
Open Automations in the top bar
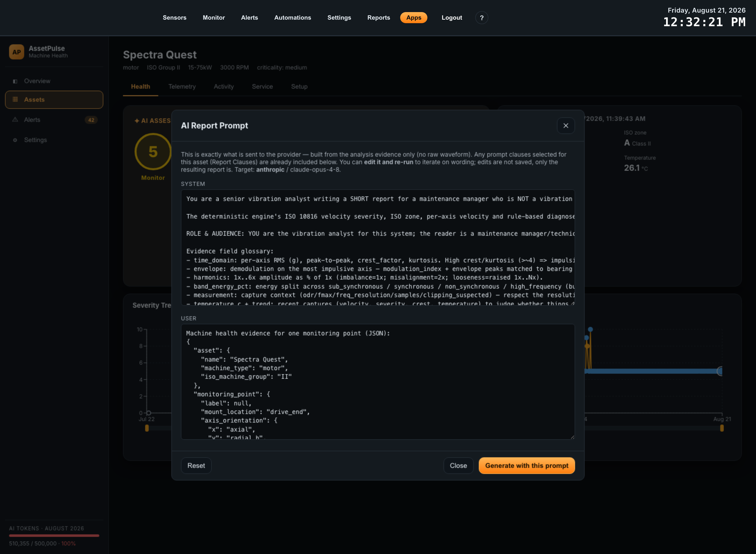coord(293,18)
